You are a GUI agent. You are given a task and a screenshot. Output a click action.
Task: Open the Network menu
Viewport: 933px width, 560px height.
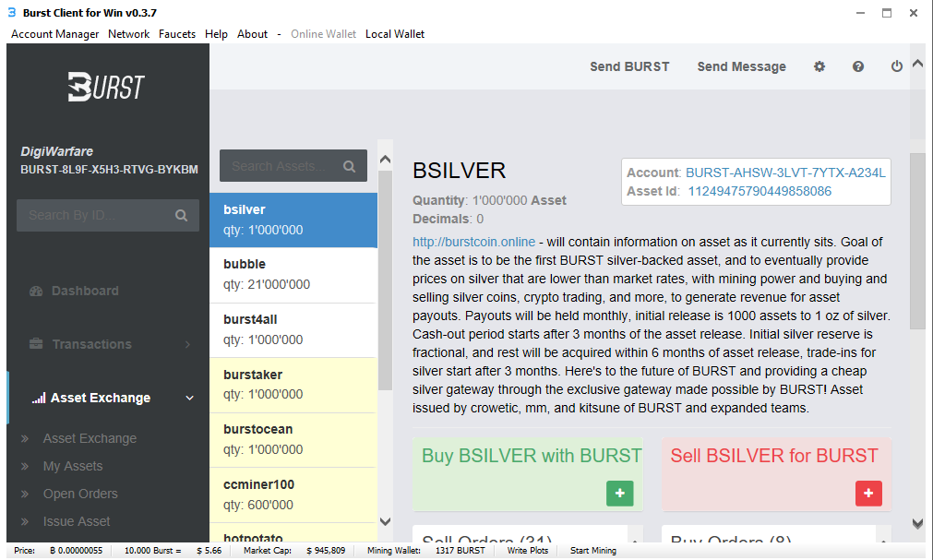128,34
